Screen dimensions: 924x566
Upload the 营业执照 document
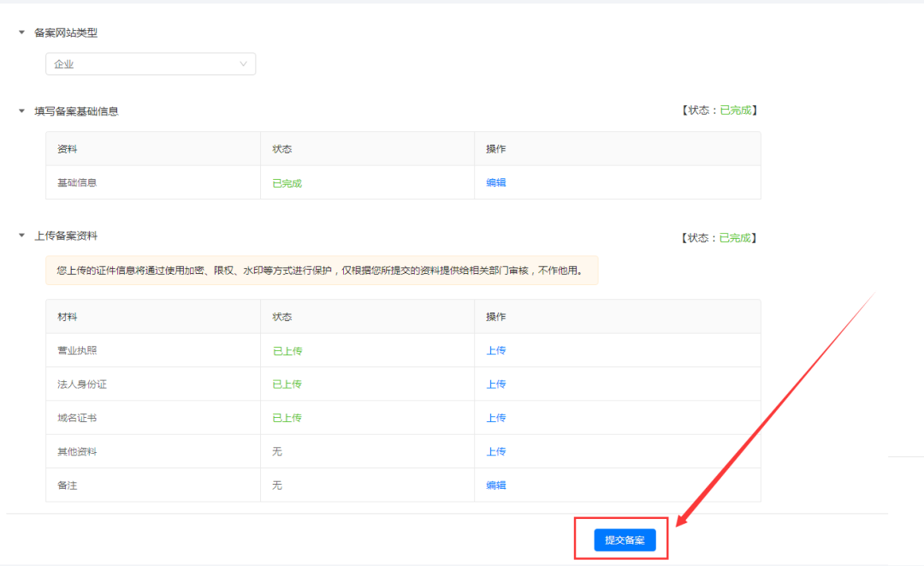tap(496, 350)
